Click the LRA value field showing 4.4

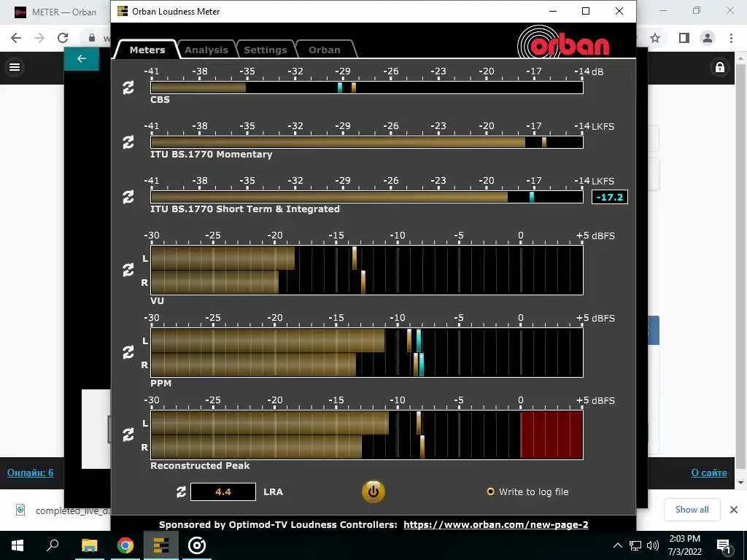coord(223,492)
